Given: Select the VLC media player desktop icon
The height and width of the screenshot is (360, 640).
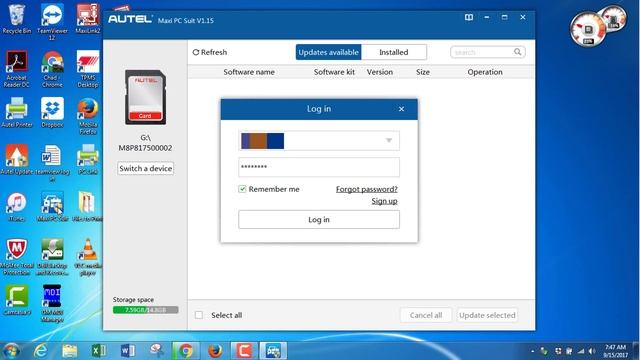Looking at the screenshot, I should tap(87, 256).
